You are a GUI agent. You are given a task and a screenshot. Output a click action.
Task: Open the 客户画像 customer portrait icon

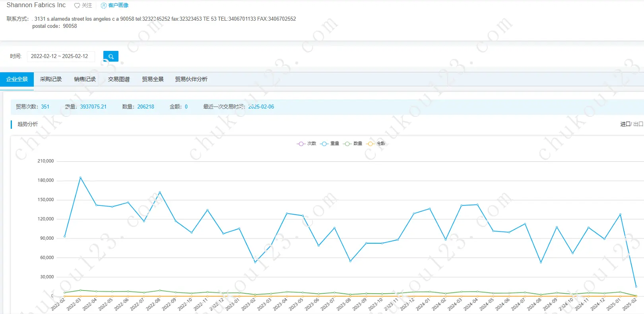[x=104, y=6]
